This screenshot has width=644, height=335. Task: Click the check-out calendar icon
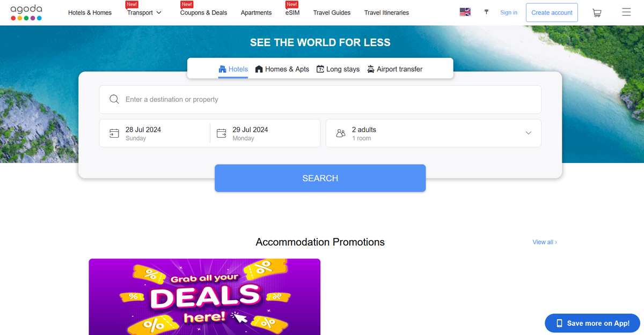tap(221, 133)
